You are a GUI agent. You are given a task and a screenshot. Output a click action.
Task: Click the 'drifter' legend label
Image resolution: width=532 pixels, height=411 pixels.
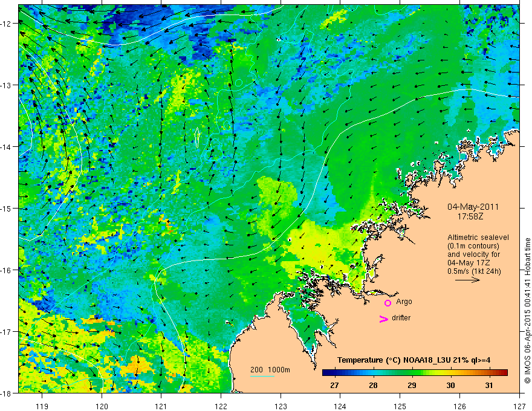click(401, 318)
